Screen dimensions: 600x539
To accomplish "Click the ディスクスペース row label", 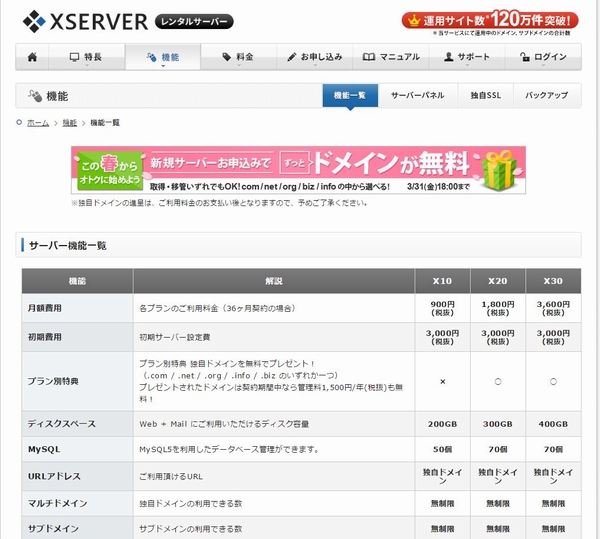I will pyautogui.click(x=62, y=424).
